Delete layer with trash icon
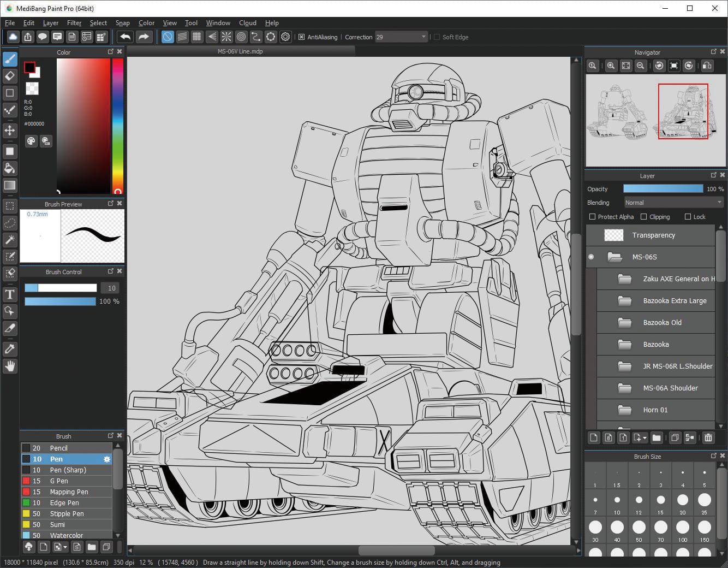Screen dimensions: 728x568 [x=708, y=437]
